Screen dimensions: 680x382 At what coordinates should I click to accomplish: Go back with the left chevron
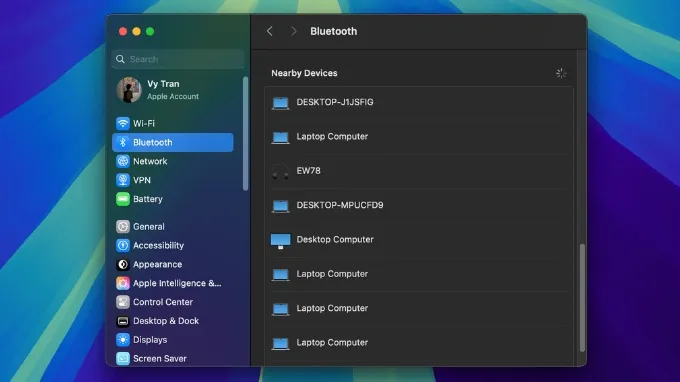pos(270,31)
